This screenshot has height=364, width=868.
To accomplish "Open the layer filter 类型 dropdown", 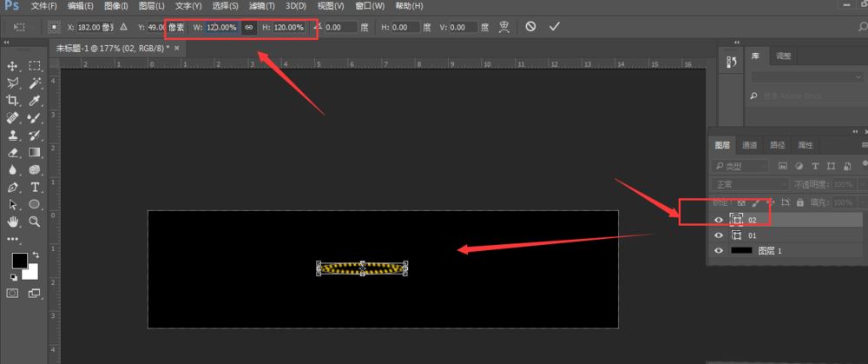I will [x=740, y=166].
